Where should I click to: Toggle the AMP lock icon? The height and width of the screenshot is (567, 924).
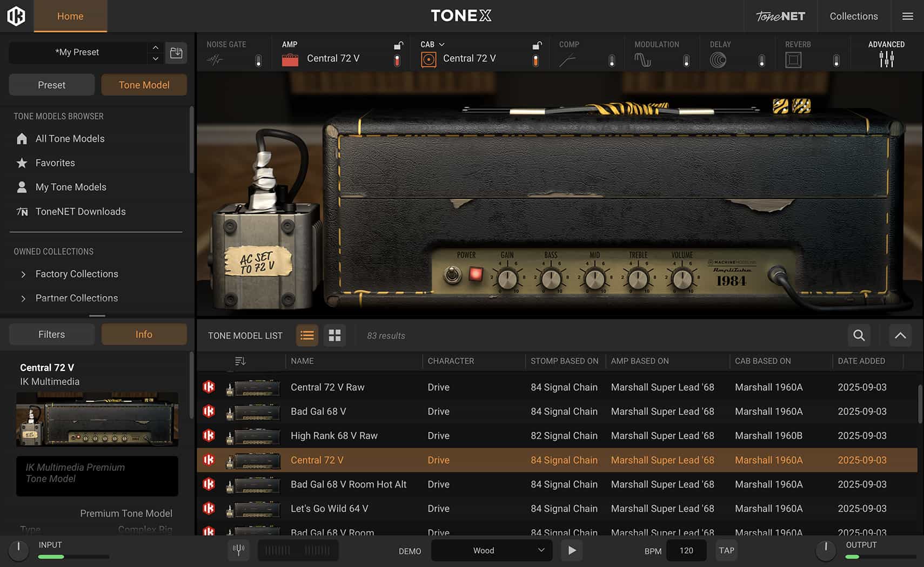[398, 45]
